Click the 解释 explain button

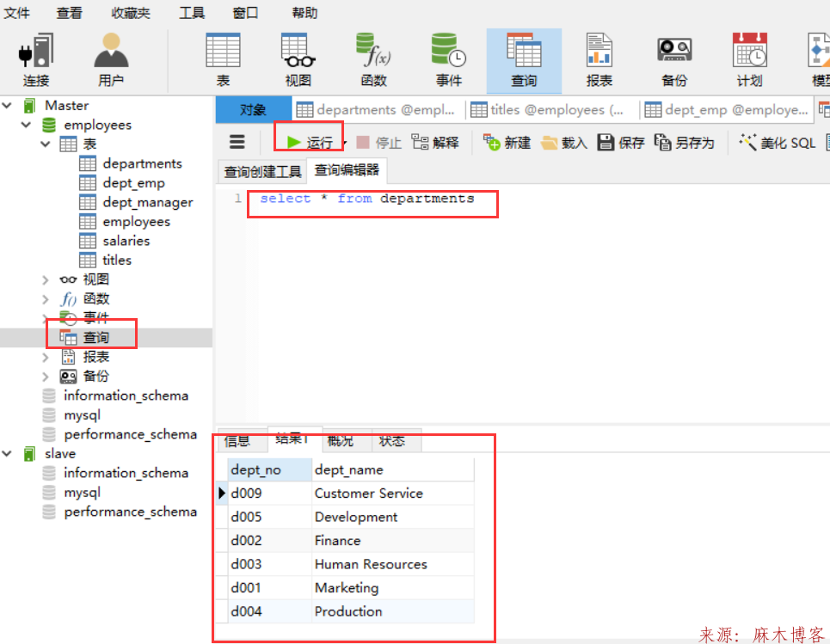(436, 143)
